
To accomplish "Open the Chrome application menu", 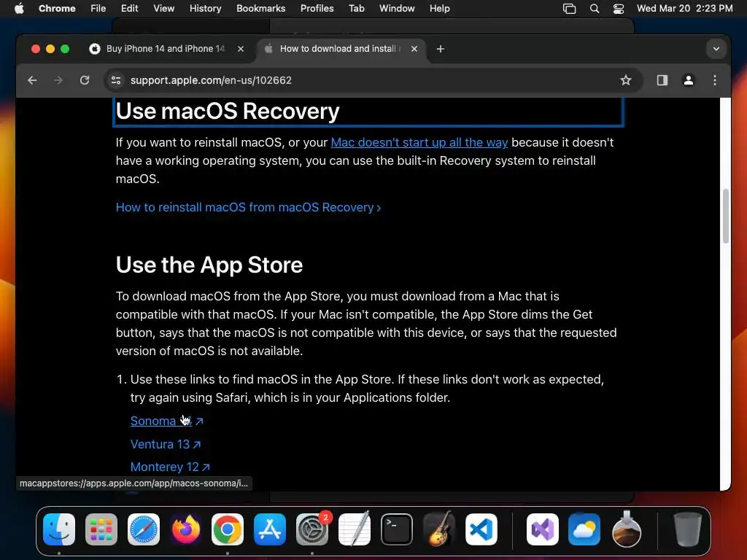I will click(57, 9).
